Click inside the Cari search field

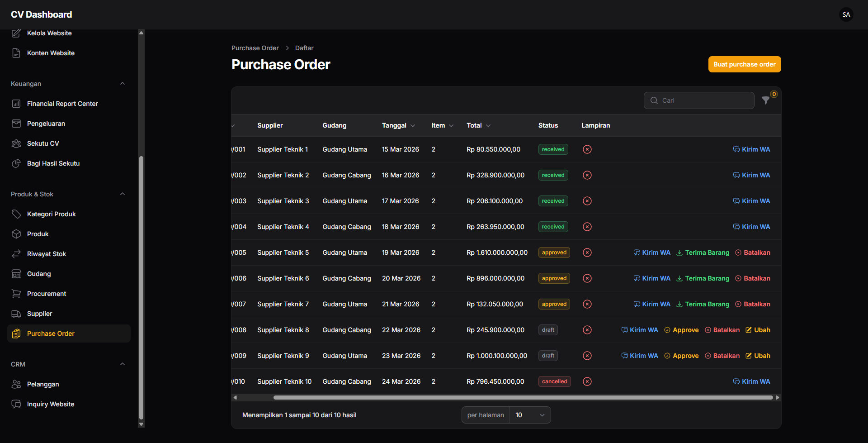tap(698, 100)
